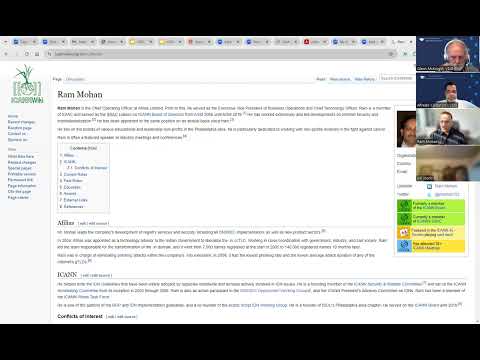
Task: Jump to Current Roles in contents
Action: coord(75,174)
